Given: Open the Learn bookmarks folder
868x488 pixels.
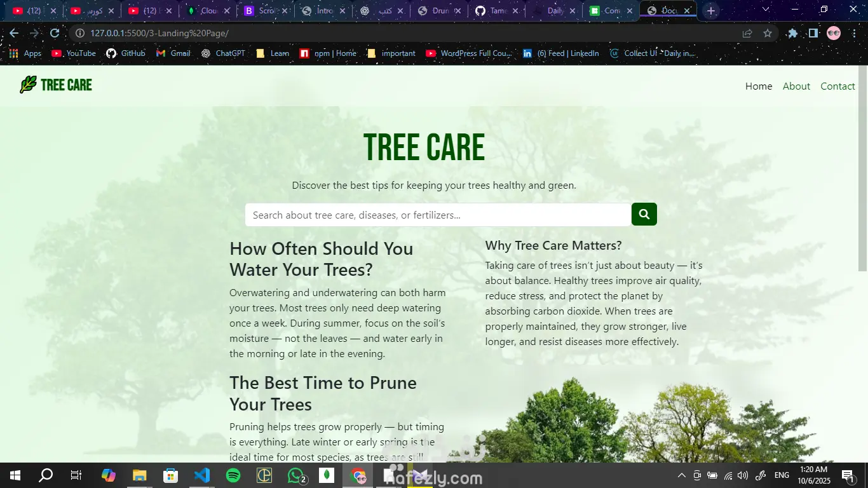Looking at the screenshot, I should tap(273, 53).
